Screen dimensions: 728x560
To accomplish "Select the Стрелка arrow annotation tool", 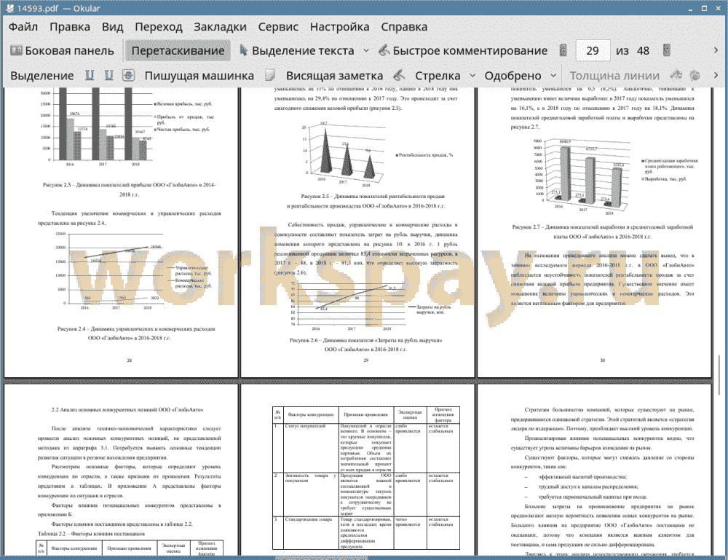I will (438, 76).
